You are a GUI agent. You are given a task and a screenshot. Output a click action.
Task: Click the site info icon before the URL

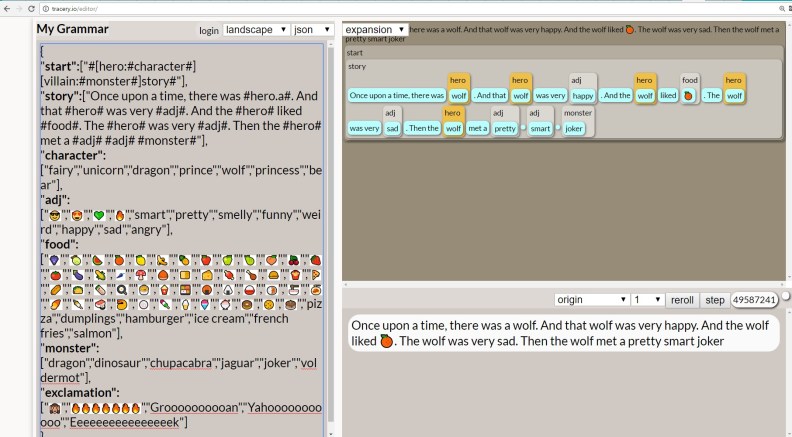coord(45,8)
